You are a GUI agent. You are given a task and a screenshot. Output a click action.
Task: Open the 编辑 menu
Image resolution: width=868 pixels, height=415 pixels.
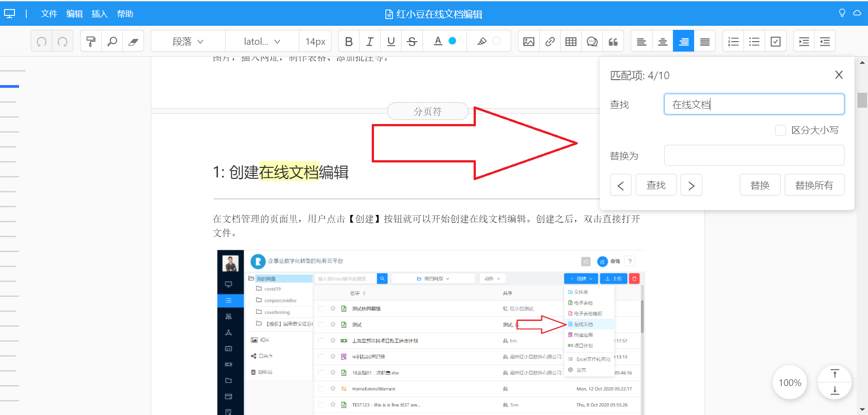click(74, 14)
